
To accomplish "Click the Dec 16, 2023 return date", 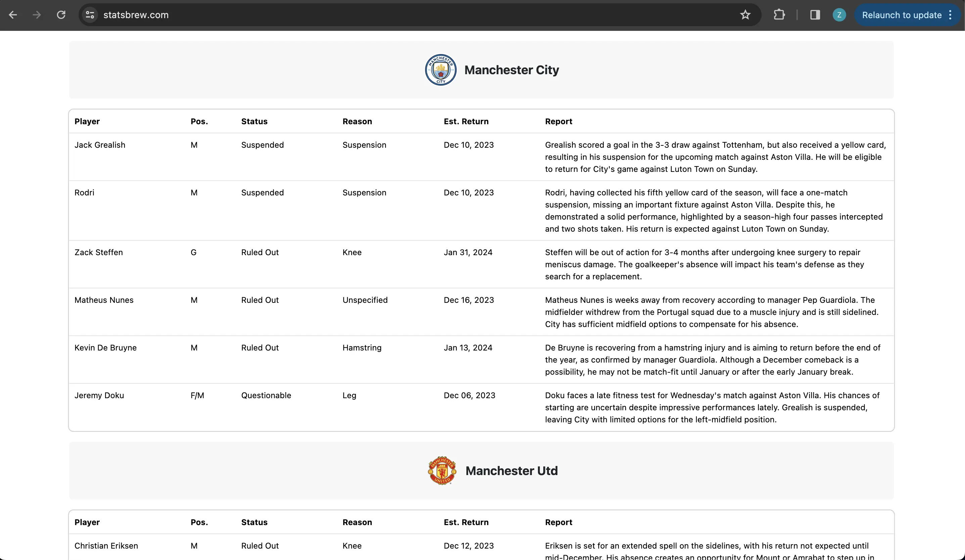I will [x=469, y=300].
